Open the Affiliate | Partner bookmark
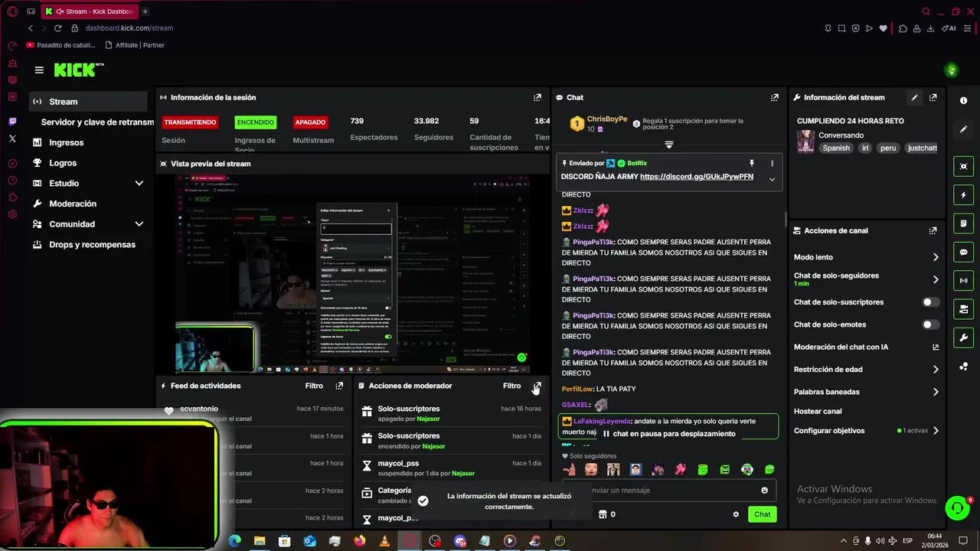Image resolution: width=980 pixels, height=551 pixels. click(135, 45)
